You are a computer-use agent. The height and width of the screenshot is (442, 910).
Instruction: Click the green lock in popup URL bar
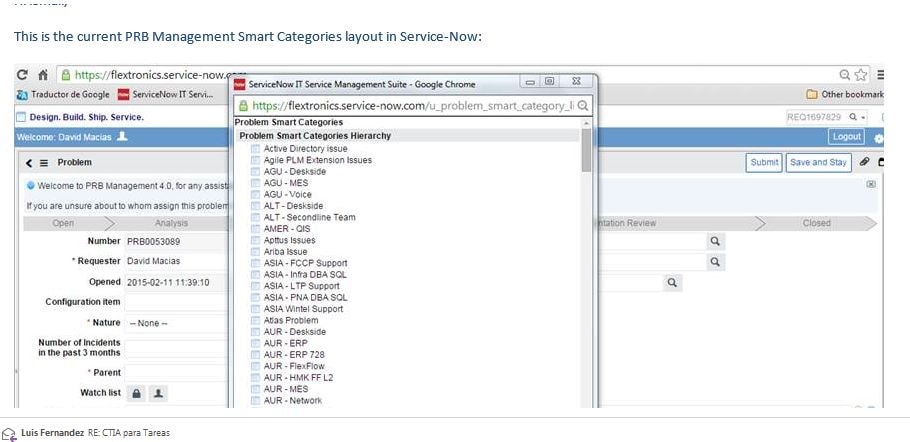point(243,106)
